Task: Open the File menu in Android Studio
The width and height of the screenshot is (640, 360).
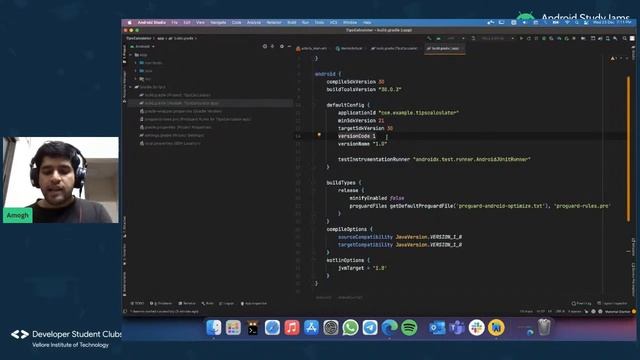Action: pos(174,22)
